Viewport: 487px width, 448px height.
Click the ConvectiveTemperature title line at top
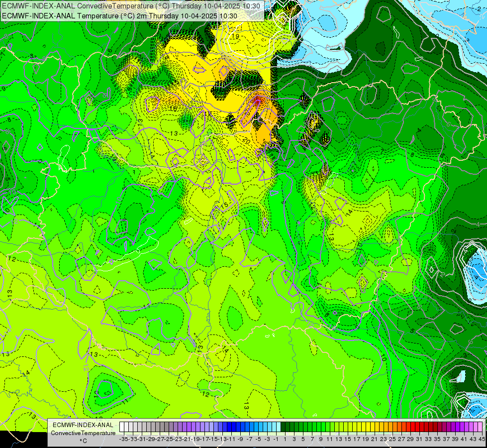point(131,6)
